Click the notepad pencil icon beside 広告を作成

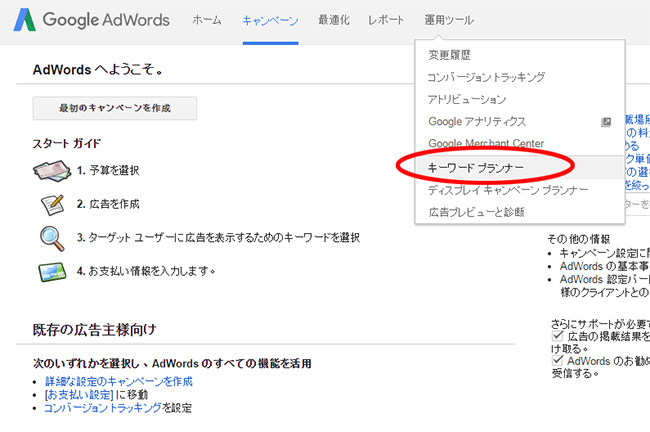(x=53, y=204)
